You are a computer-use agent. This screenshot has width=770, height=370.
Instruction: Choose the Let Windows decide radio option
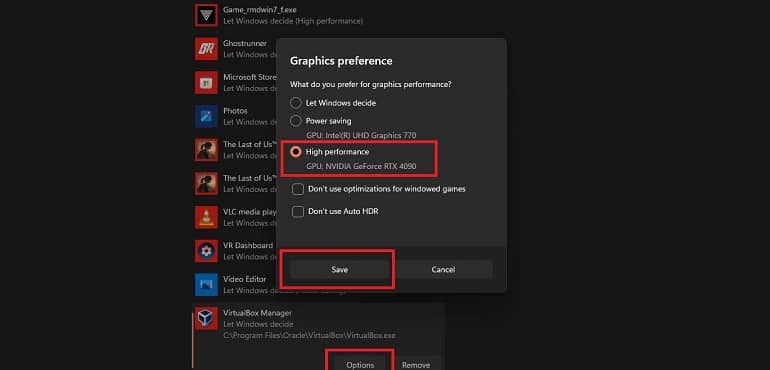pyautogui.click(x=296, y=103)
